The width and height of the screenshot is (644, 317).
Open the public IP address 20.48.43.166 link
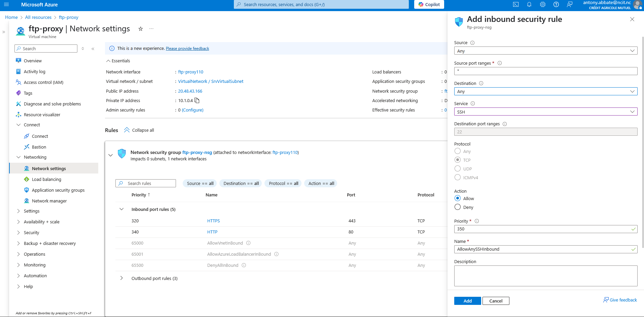pyautogui.click(x=190, y=91)
